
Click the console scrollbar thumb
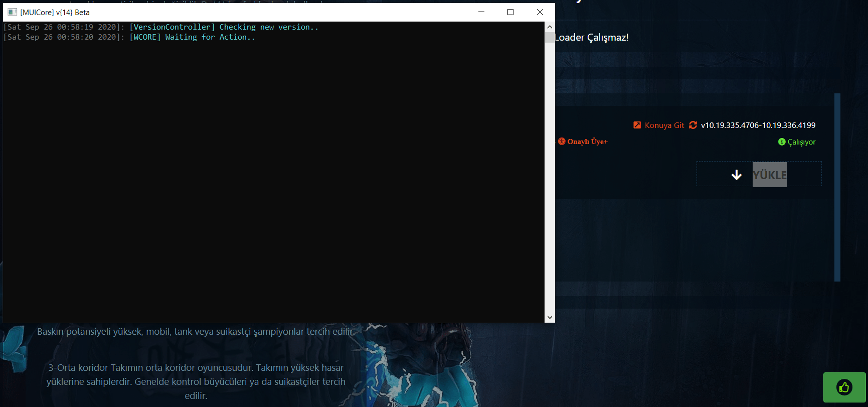550,37
